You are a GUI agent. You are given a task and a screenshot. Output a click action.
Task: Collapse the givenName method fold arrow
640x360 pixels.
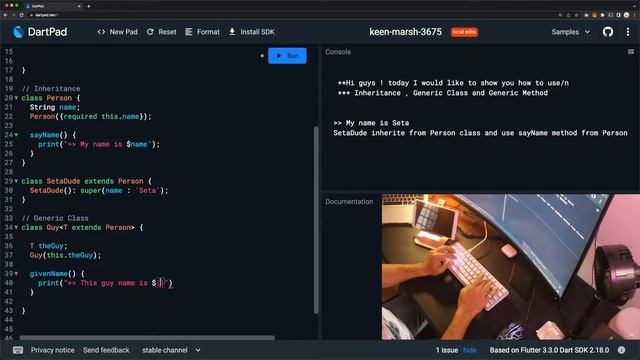pyautogui.click(x=16, y=273)
